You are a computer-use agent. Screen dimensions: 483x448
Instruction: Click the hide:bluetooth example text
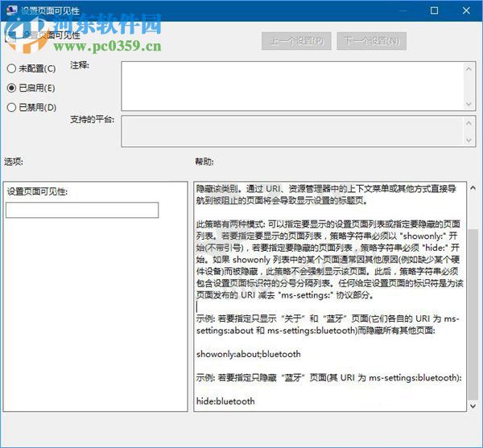(225, 401)
